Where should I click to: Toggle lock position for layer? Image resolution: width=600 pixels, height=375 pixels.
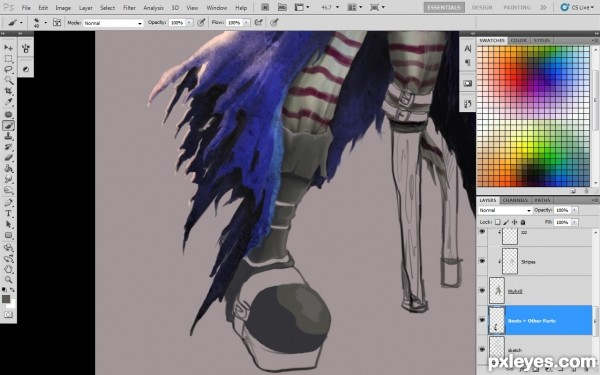pos(514,222)
